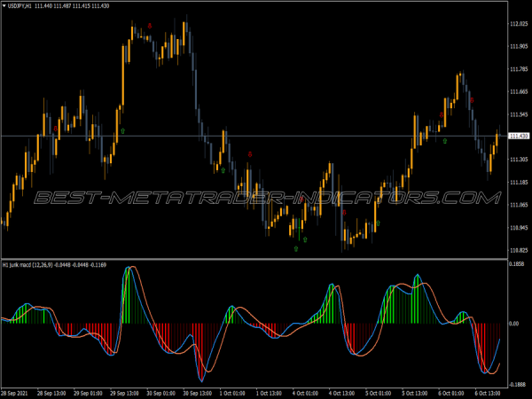Click the 6 Oct 13:00 time label

coord(488,393)
